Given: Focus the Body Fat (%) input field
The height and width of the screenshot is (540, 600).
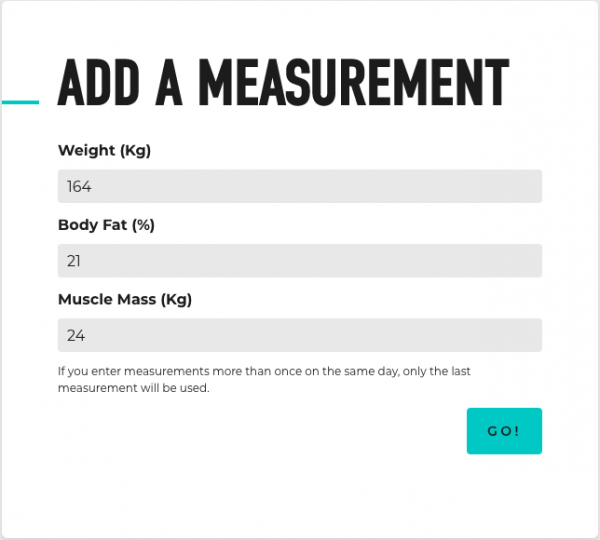Looking at the screenshot, I should [300, 261].
